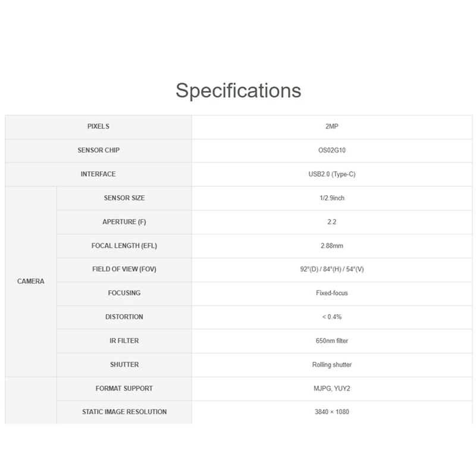Click the FIELD OF VIEW (FOV) label
476x476 pixels.
pyautogui.click(x=124, y=270)
